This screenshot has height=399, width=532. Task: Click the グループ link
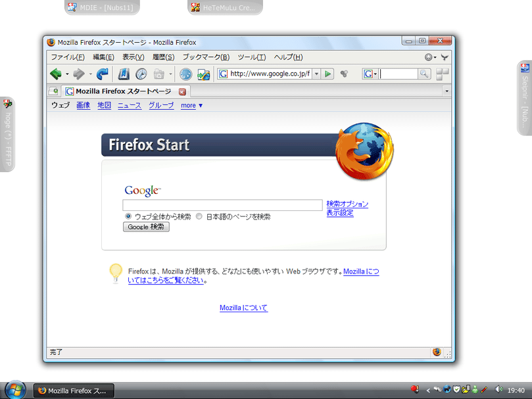click(x=161, y=105)
